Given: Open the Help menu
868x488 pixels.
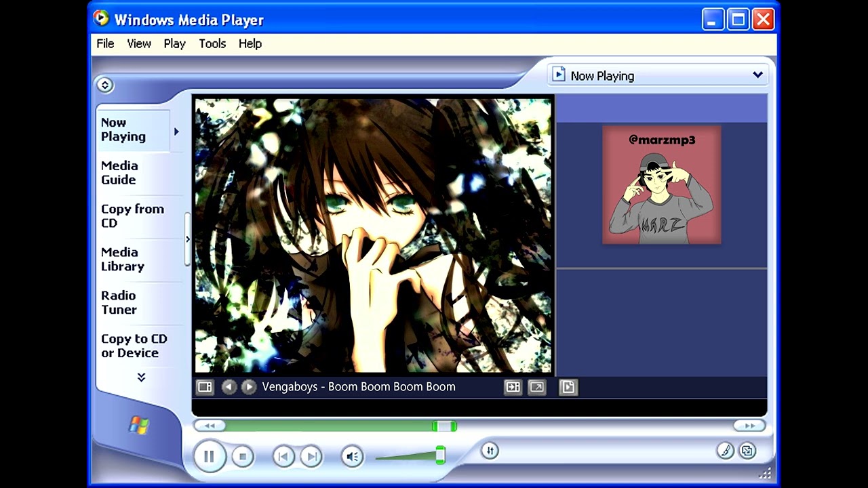Looking at the screenshot, I should (250, 43).
